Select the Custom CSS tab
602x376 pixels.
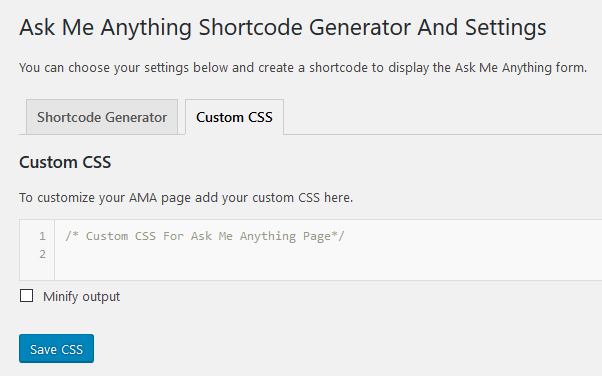point(234,117)
